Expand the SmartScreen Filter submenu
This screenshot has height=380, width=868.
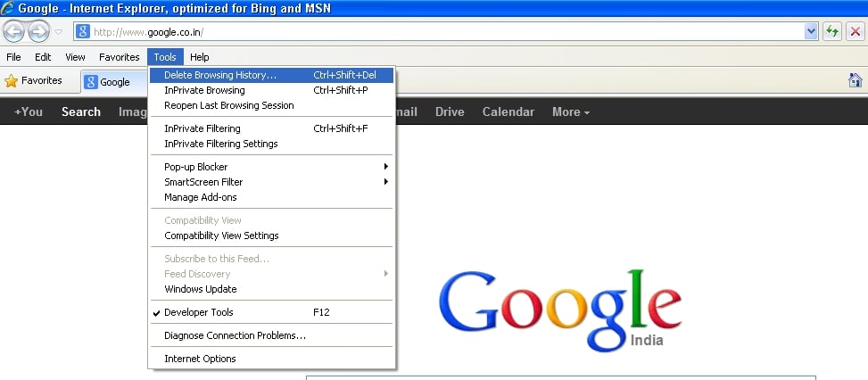coord(271,182)
